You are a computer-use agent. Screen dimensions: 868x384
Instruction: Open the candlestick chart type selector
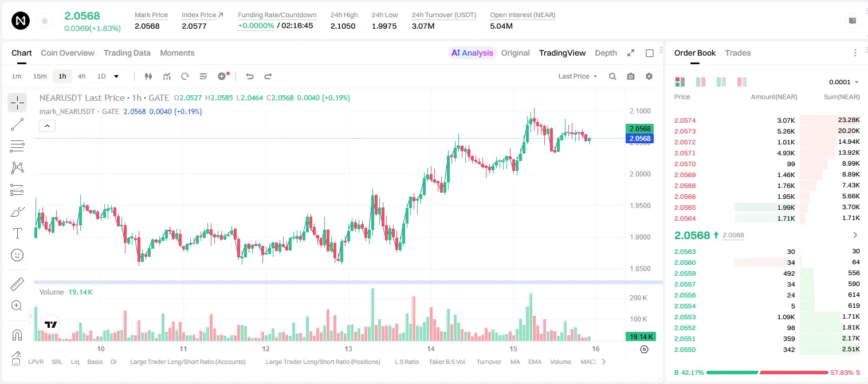[x=148, y=76]
